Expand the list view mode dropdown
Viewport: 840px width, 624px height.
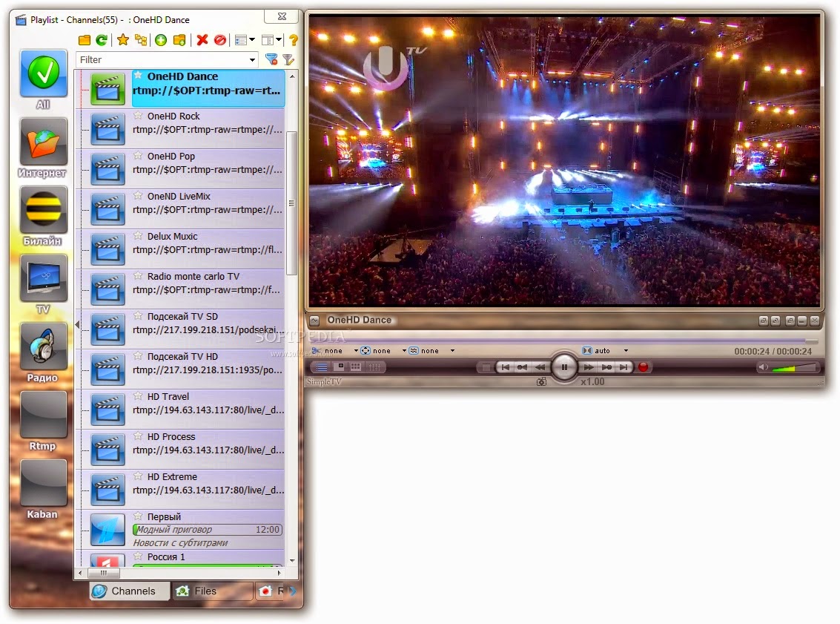click(252, 40)
